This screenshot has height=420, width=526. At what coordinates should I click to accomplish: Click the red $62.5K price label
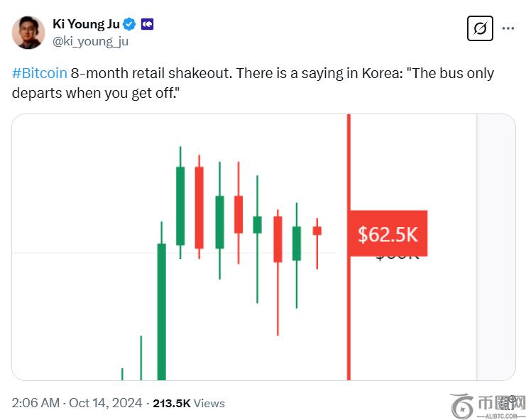(x=388, y=233)
